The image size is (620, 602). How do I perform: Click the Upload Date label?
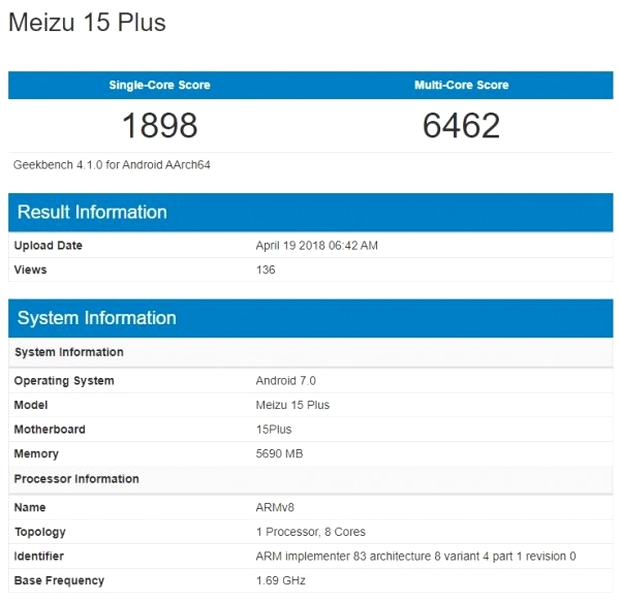[x=48, y=246]
